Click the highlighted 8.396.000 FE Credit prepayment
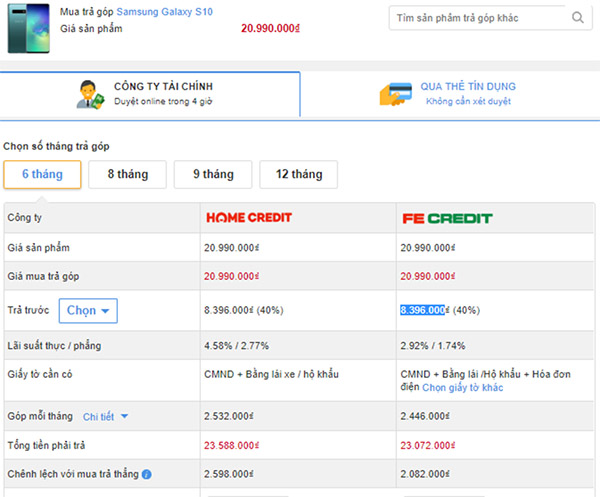Viewport: 600px width, 497px height. click(x=423, y=310)
